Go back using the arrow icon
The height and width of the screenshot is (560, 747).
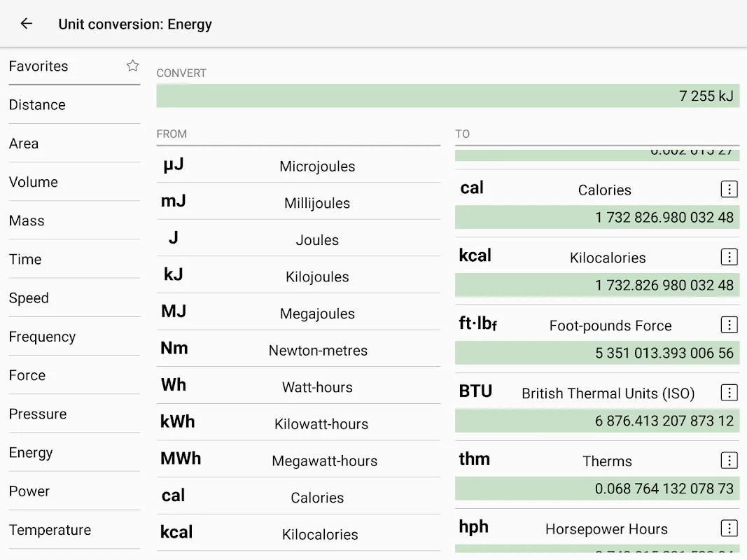pyautogui.click(x=27, y=24)
